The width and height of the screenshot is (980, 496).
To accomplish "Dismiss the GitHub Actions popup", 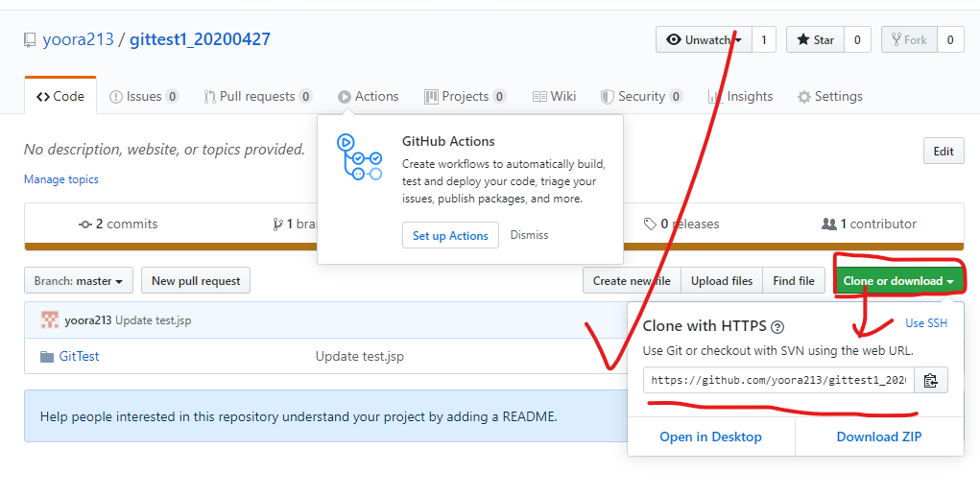I will click(530, 235).
